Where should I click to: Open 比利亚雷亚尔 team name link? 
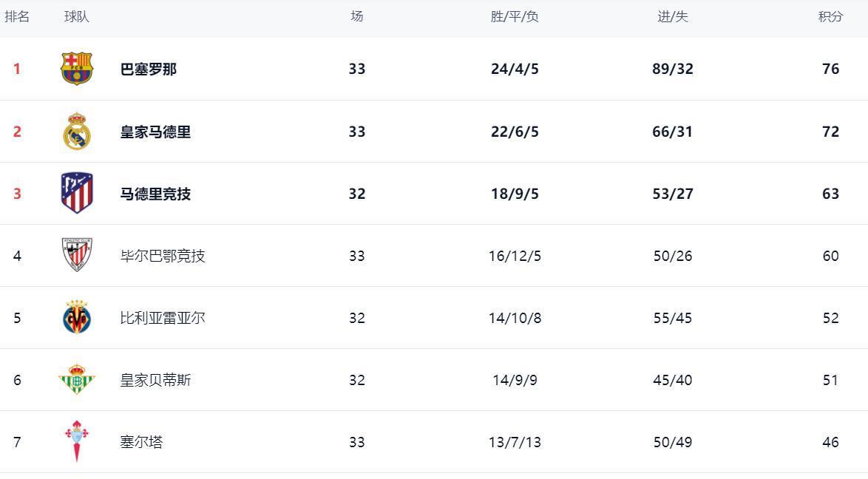163,318
